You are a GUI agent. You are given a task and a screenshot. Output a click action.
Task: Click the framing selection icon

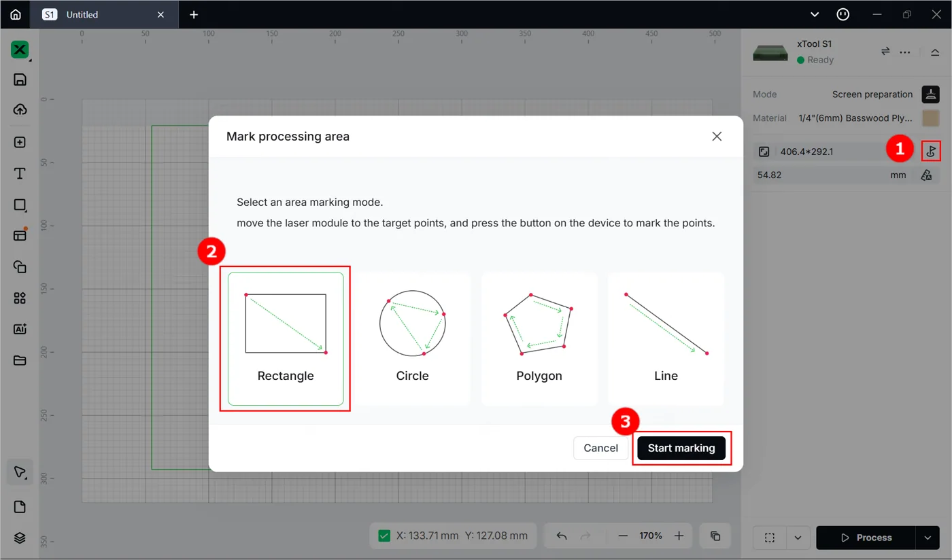coord(770,538)
